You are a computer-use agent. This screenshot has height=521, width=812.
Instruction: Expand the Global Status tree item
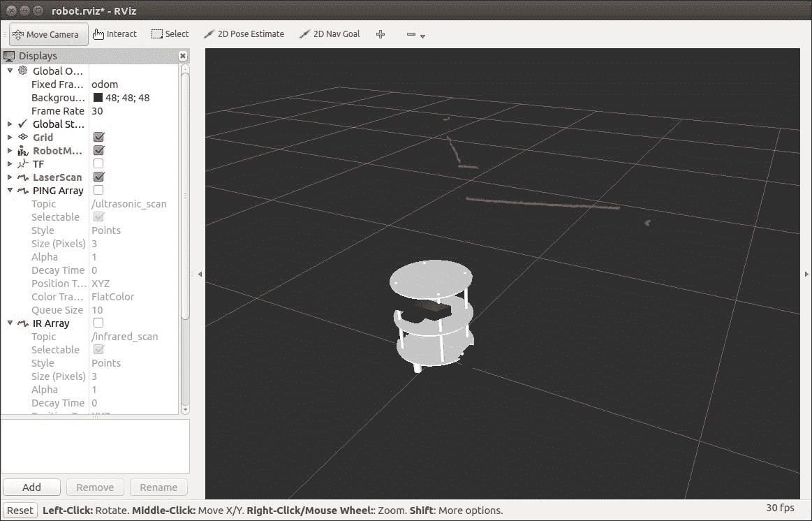(10, 124)
